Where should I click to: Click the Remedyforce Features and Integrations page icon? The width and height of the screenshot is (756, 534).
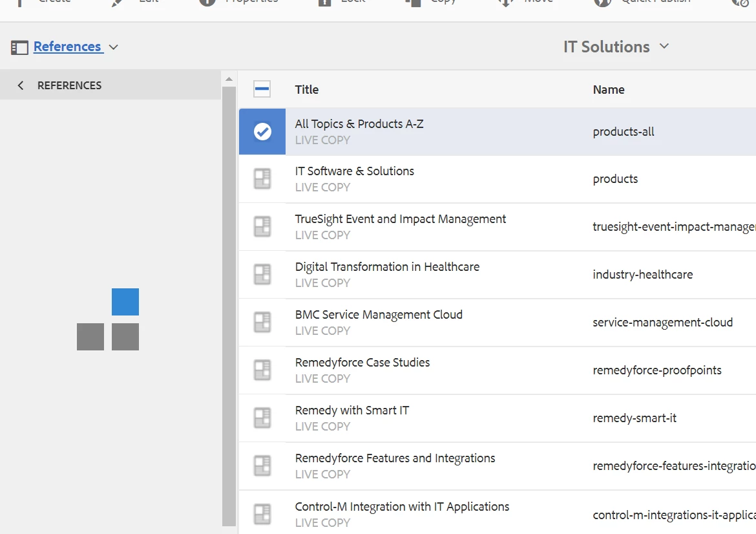point(262,466)
